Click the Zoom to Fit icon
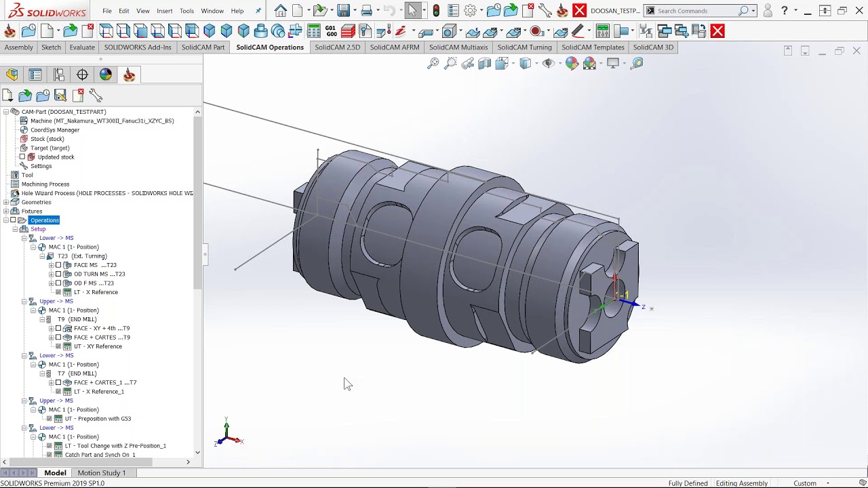The width and height of the screenshot is (868, 488). pos(433,63)
